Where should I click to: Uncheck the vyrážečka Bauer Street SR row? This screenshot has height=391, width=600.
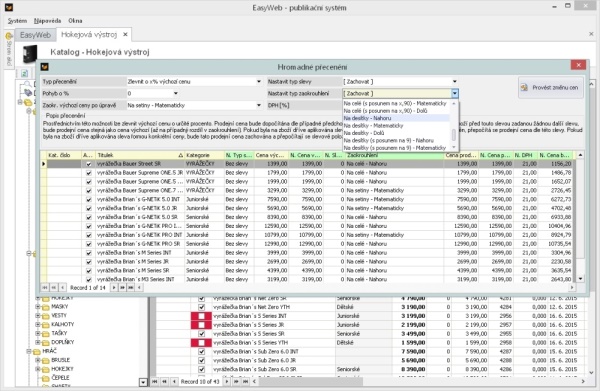pos(89,164)
